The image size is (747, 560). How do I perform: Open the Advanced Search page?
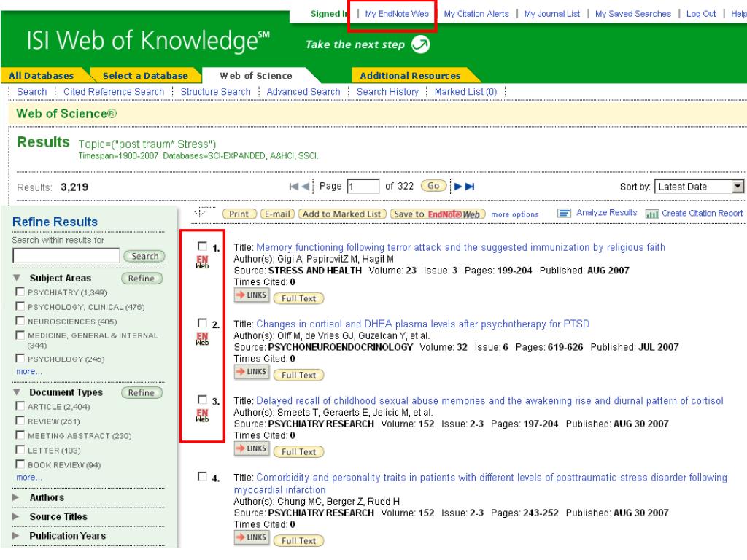pyautogui.click(x=303, y=92)
